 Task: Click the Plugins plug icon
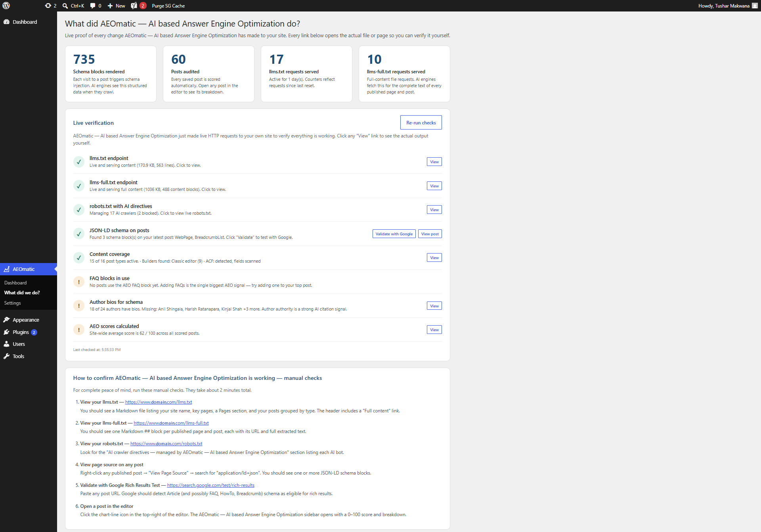[6, 332]
